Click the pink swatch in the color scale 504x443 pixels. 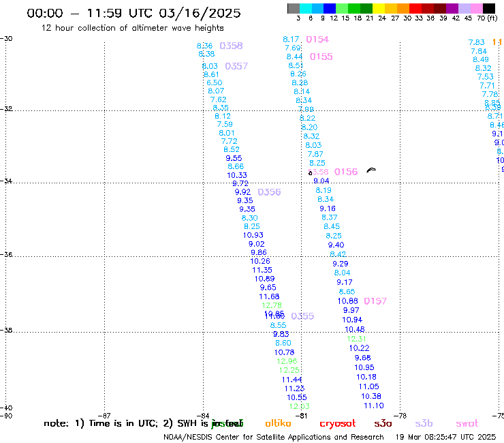477,8
